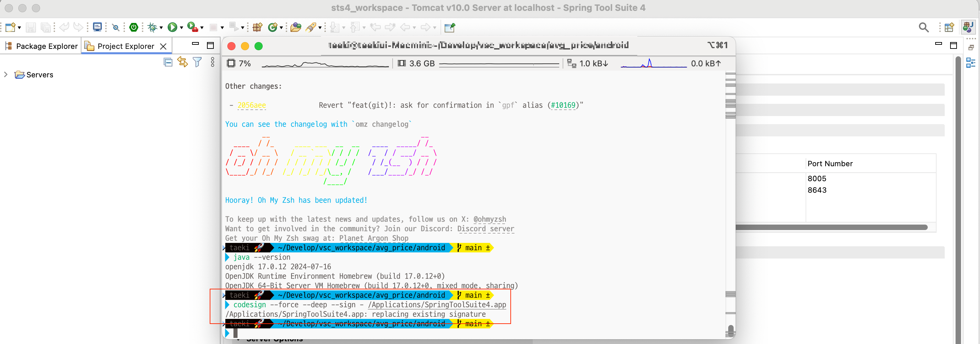Image resolution: width=980 pixels, height=344 pixels.
Task: Switch to the Package Explorer tab
Action: tap(41, 46)
